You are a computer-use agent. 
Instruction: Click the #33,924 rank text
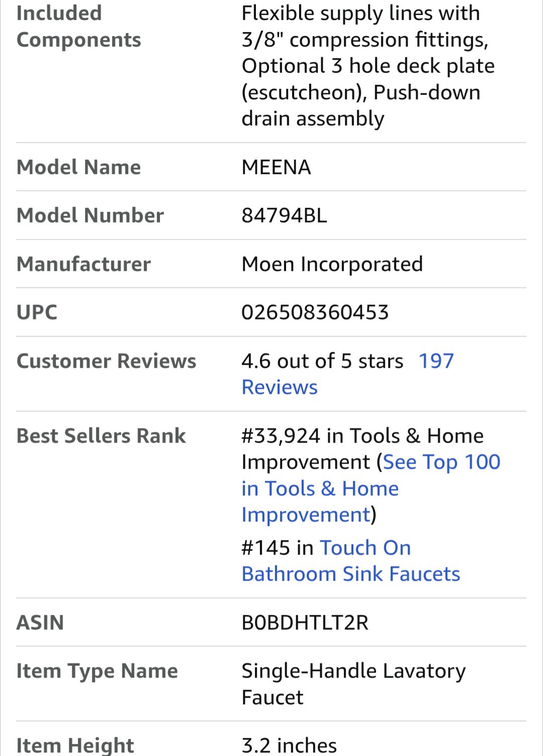coord(281,436)
